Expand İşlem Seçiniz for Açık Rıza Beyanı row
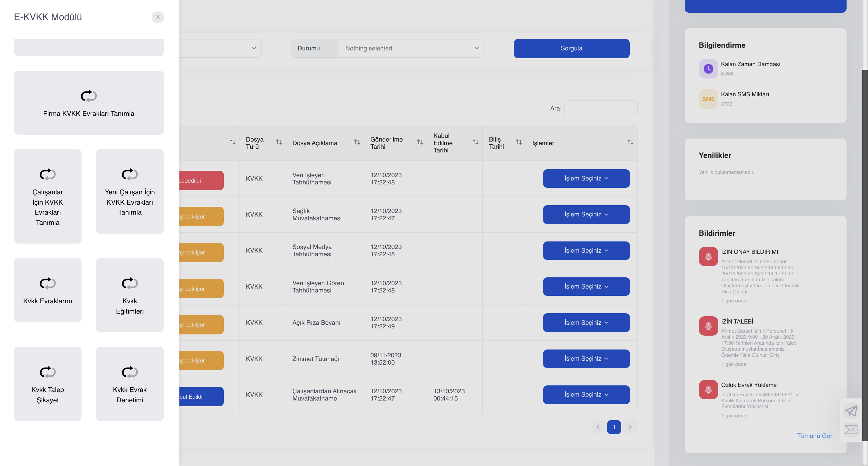 pyautogui.click(x=586, y=323)
